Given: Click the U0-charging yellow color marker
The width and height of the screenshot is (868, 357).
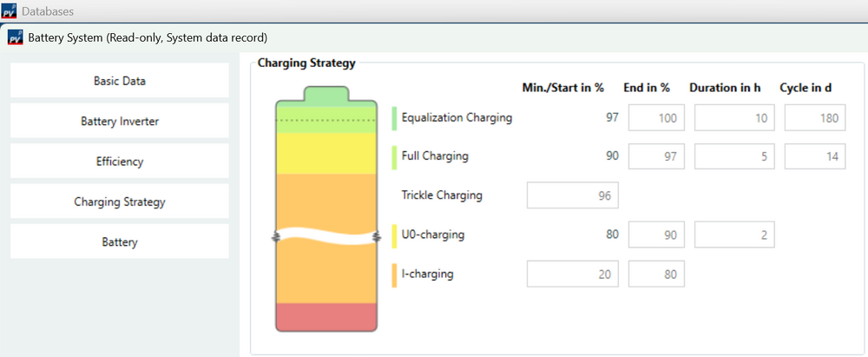Looking at the screenshot, I should [x=394, y=235].
